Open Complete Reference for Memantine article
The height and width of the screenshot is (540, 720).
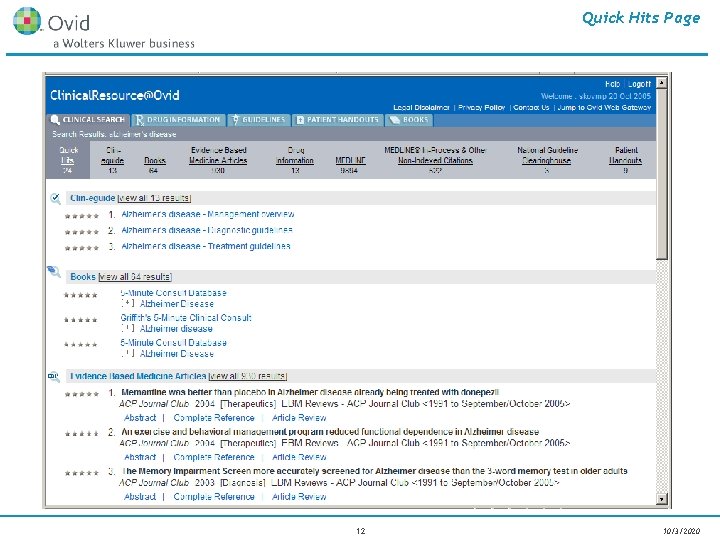point(214,418)
